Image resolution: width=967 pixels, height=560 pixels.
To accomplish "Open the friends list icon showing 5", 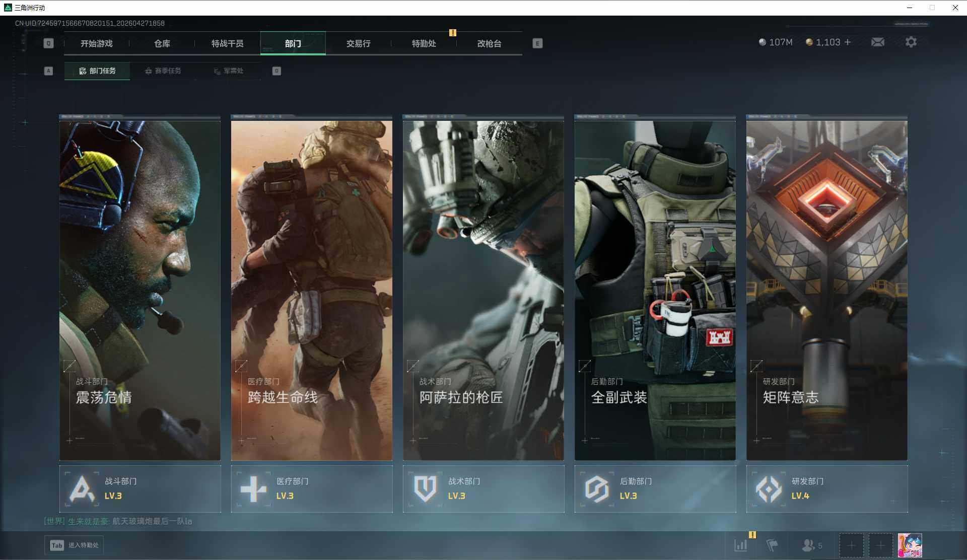I will point(811,545).
